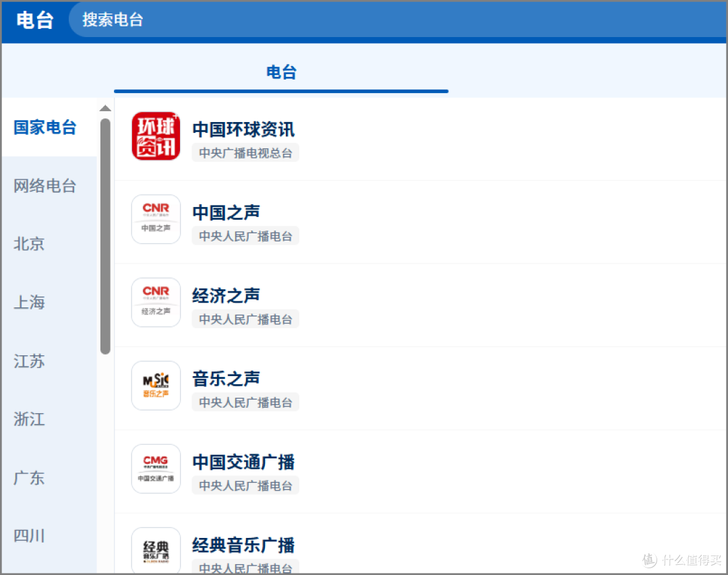Open the 中国环球资讯 red station icon
The height and width of the screenshot is (575, 728).
click(156, 136)
